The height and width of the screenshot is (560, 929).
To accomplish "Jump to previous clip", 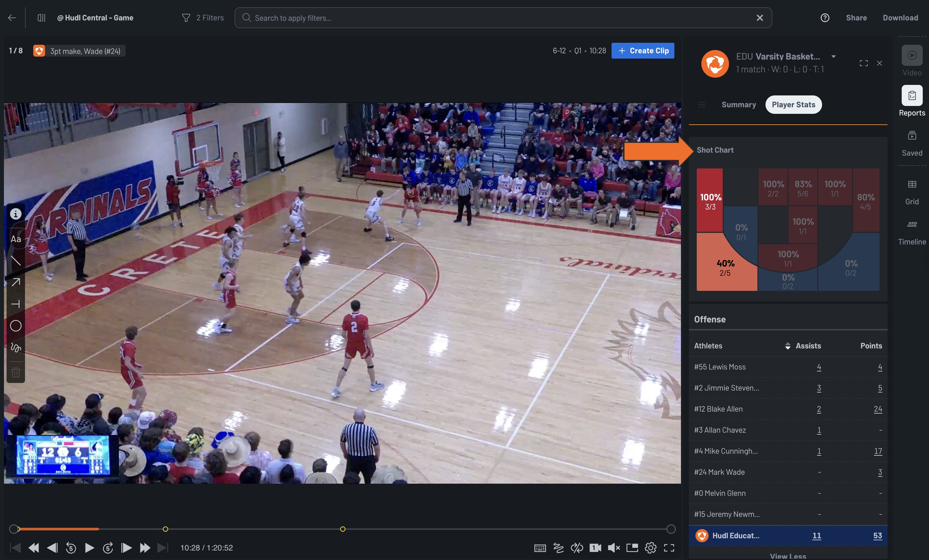I will coord(15,547).
